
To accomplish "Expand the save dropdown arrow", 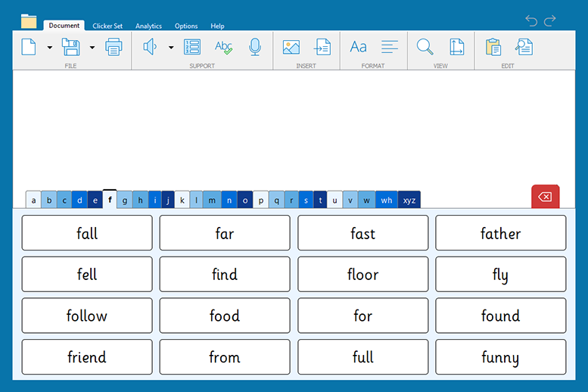I will pos(92,48).
